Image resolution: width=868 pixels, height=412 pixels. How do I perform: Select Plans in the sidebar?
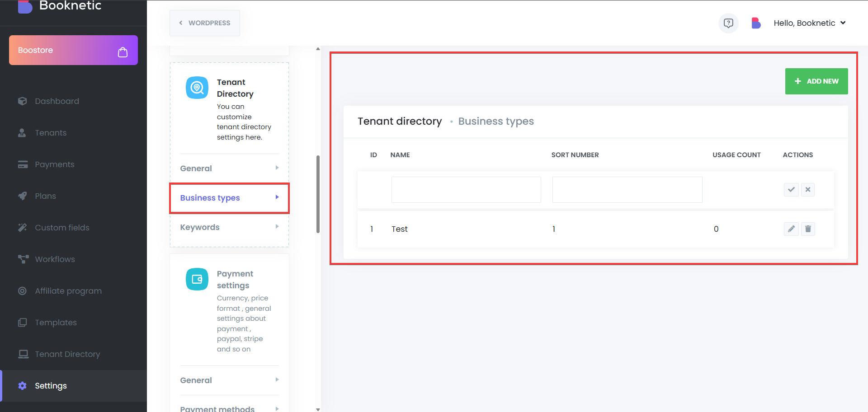click(73, 196)
